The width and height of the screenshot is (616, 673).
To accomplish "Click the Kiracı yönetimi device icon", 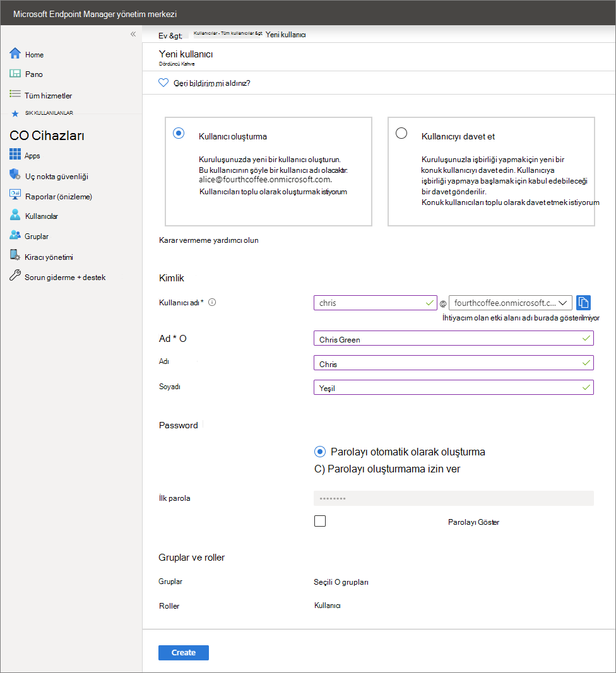I will coord(15,255).
